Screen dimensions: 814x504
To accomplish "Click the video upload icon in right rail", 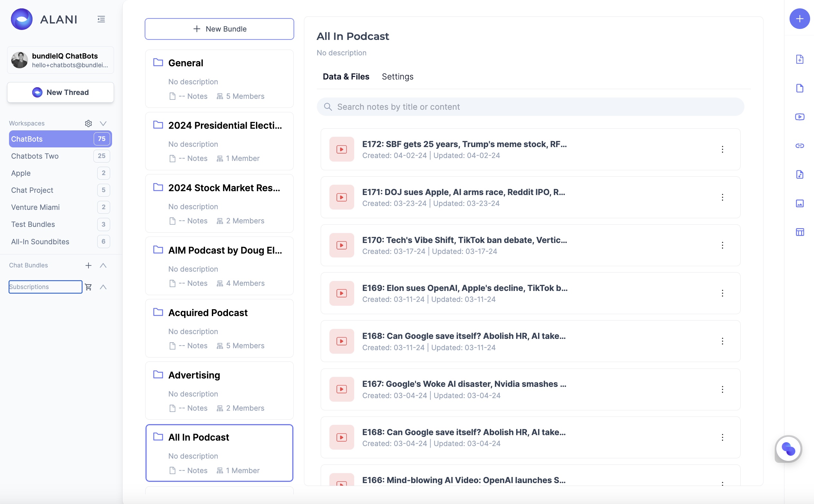I will pyautogui.click(x=799, y=117).
